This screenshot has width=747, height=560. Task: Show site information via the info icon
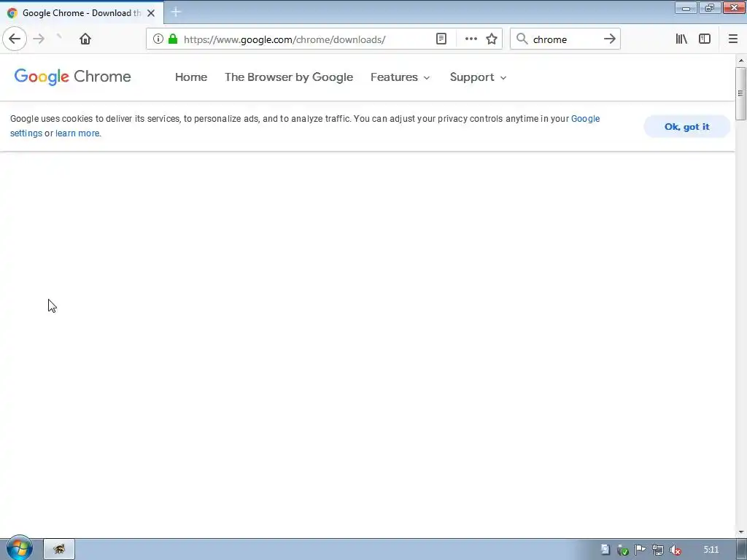(x=158, y=39)
